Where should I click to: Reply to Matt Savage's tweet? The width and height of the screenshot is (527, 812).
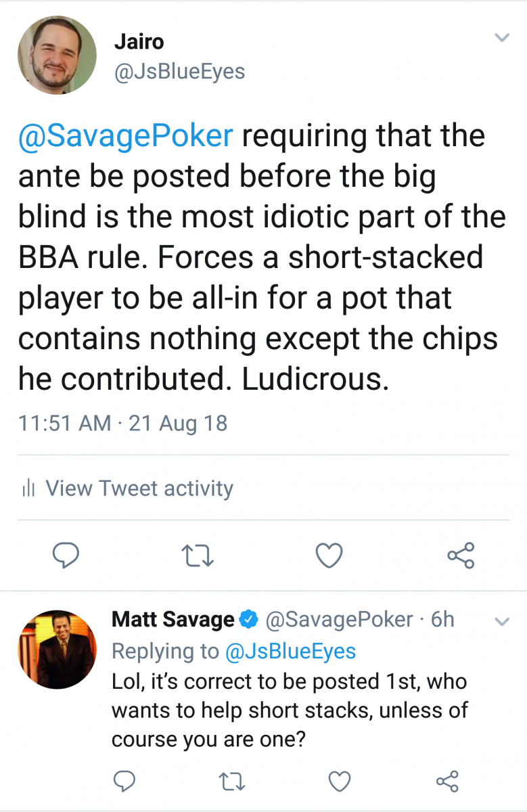point(124,782)
